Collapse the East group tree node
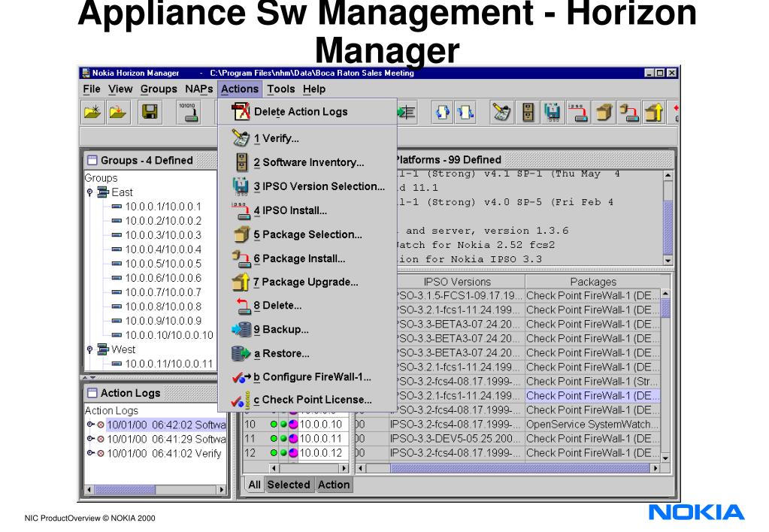 coord(89,192)
